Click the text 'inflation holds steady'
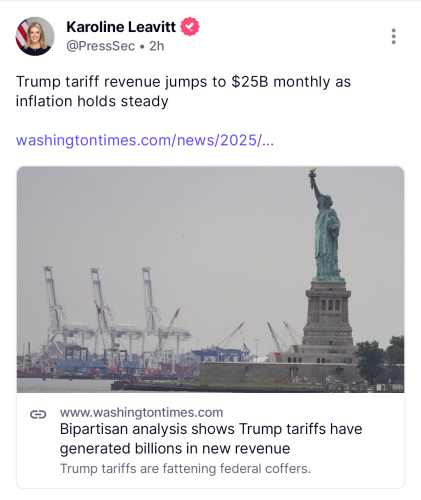Screen dimensions: 421x500 pos(92,101)
